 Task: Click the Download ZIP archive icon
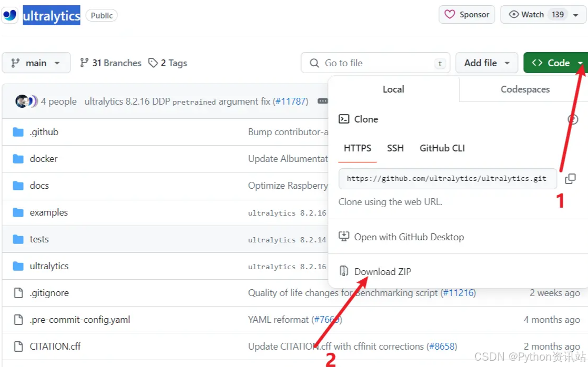click(344, 271)
